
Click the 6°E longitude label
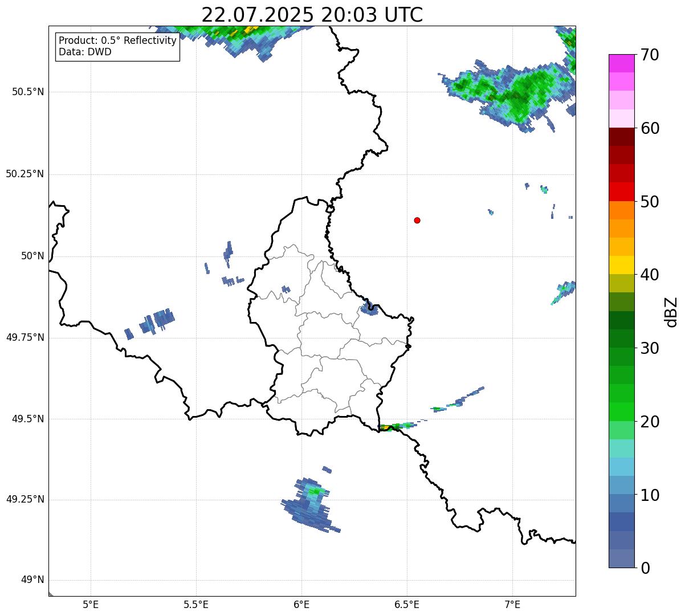point(301,604)
